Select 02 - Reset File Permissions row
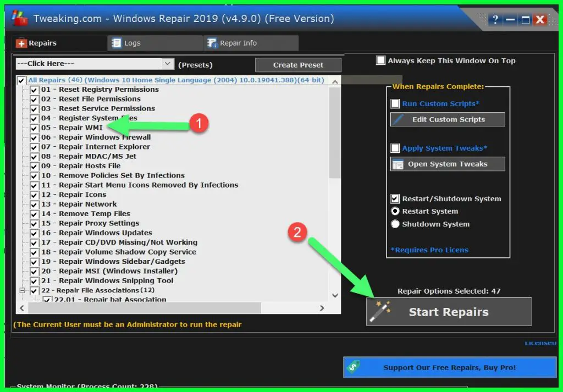 coord(91,99)
